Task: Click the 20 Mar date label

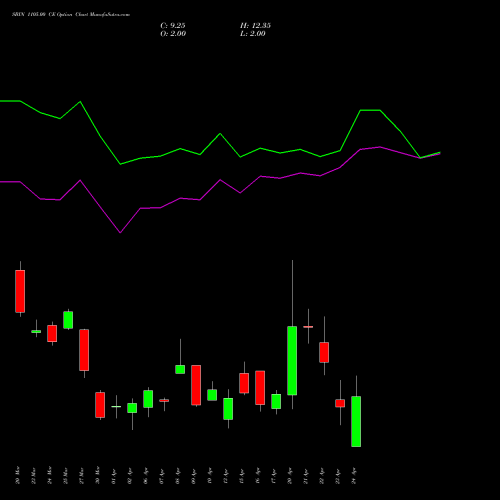Action: pos(17,476)
